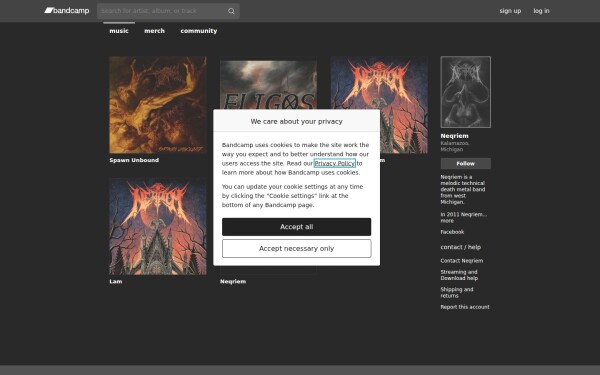Open Shipping and returns link

coord(457,292)
